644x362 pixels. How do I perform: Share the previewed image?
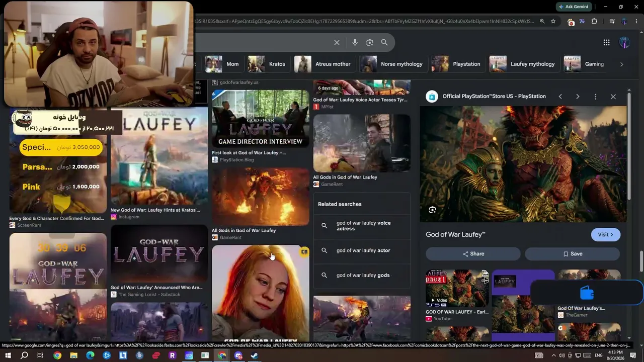click(473, 254)
